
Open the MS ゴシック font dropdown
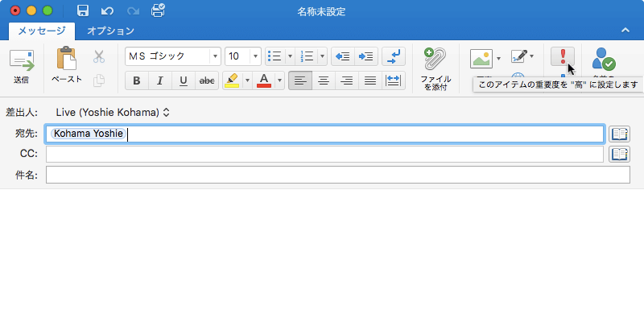[215, 56]
